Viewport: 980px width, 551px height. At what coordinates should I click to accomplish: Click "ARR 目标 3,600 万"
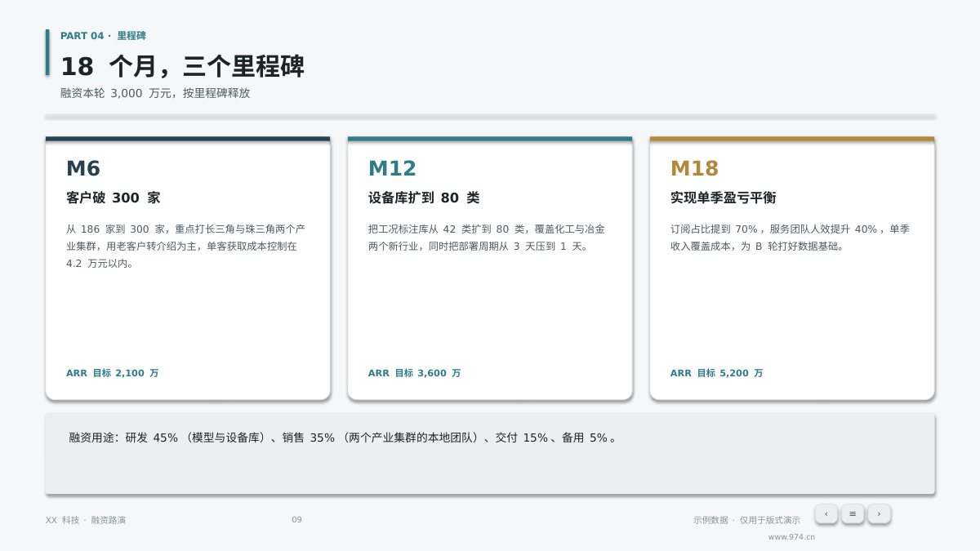415,373
